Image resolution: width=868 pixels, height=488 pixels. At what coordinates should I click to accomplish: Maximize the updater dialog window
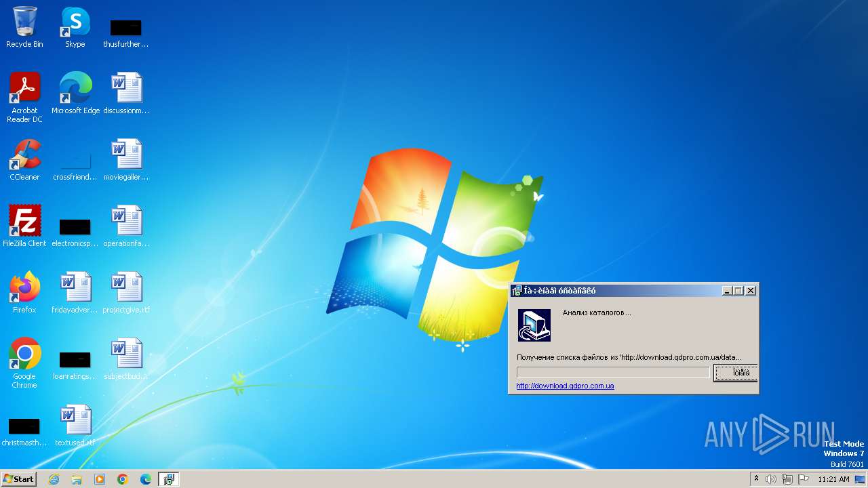tap(738, 291)
